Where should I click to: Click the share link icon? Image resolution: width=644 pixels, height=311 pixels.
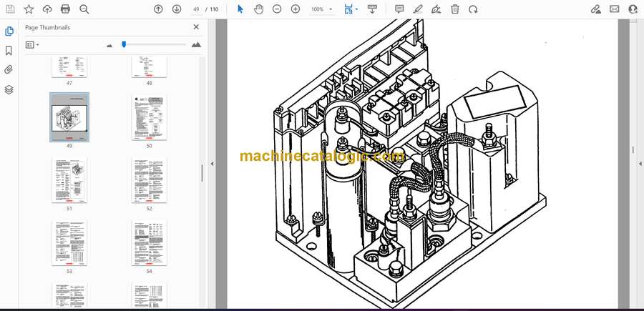click(x=595, y=9)
